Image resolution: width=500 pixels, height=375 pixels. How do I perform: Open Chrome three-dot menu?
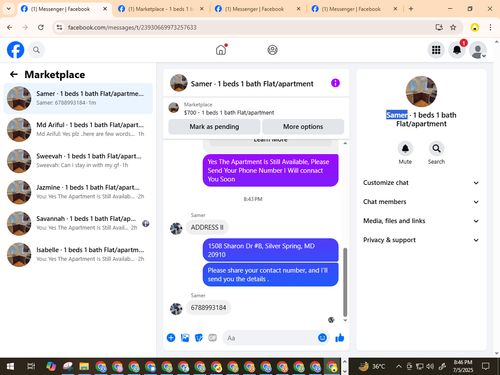(x=490, y=27)
